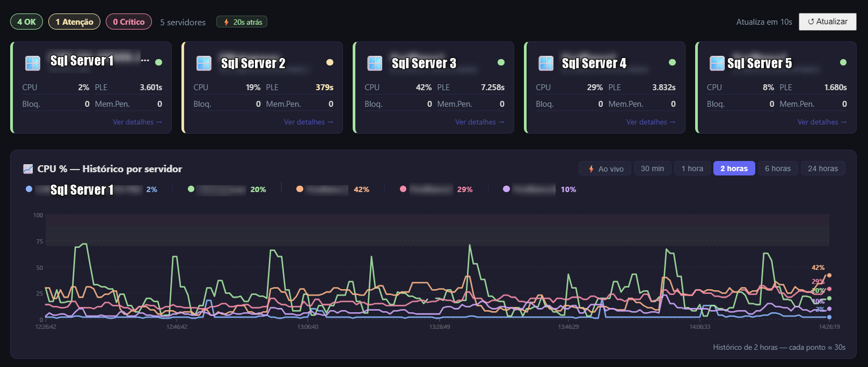Select the 6 horas time range
Viewport: 868px width, 367px height.
(777, 169)
